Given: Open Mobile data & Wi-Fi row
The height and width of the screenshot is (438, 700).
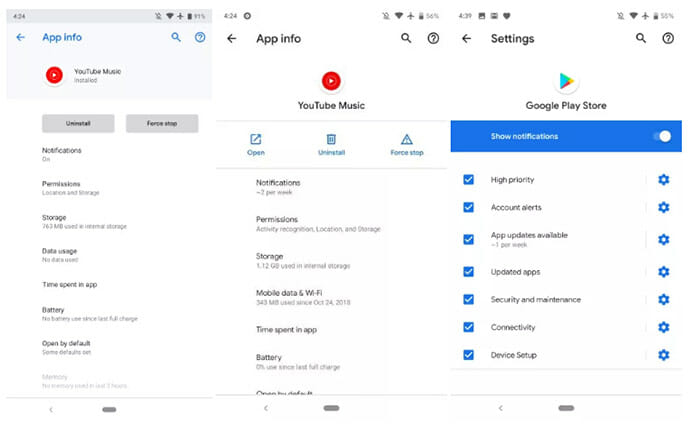Looking at the screenshot, I should [331, 297].
